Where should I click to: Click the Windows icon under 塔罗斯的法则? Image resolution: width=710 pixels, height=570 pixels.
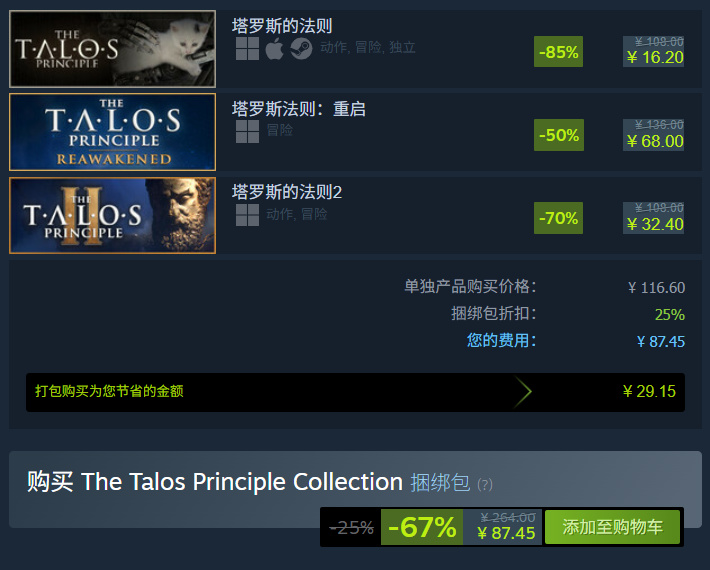(247, 49)
